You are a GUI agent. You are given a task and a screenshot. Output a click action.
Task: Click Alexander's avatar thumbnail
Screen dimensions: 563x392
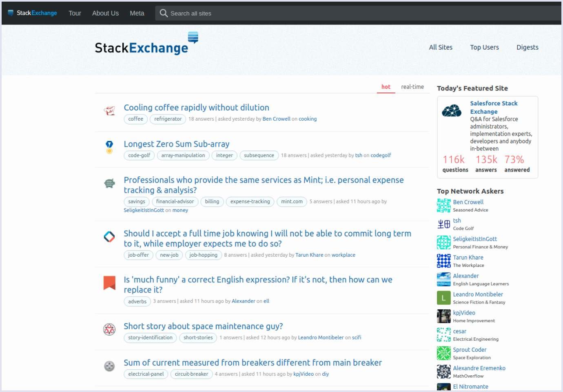pyautogui.click(x=444, y=280)
